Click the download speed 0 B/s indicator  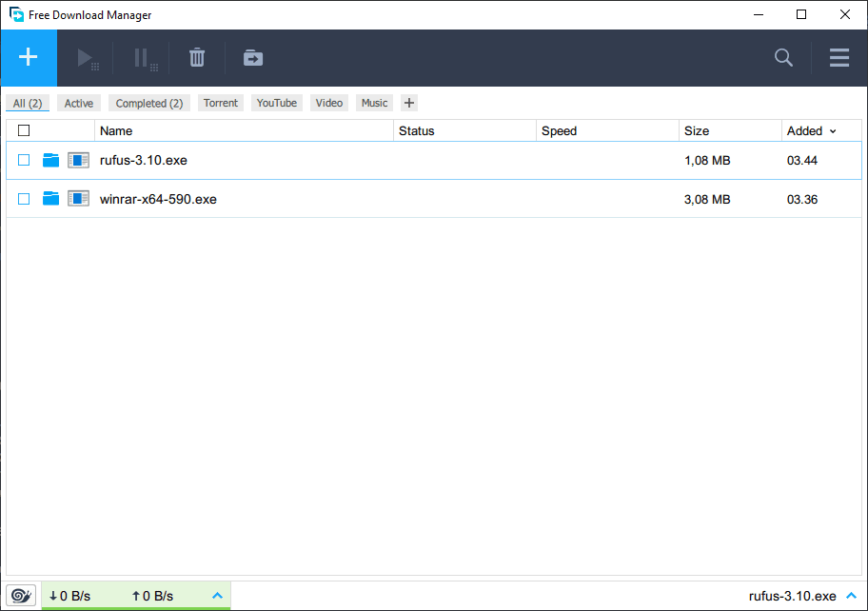(69, 596)
